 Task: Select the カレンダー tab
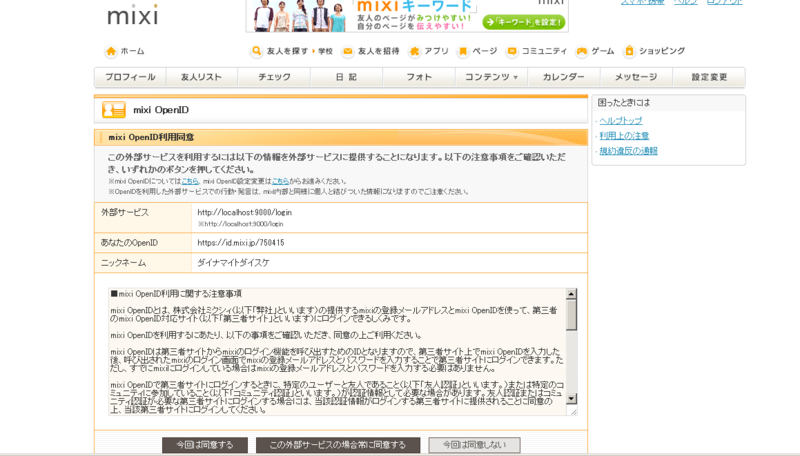(x=564, y=77)
